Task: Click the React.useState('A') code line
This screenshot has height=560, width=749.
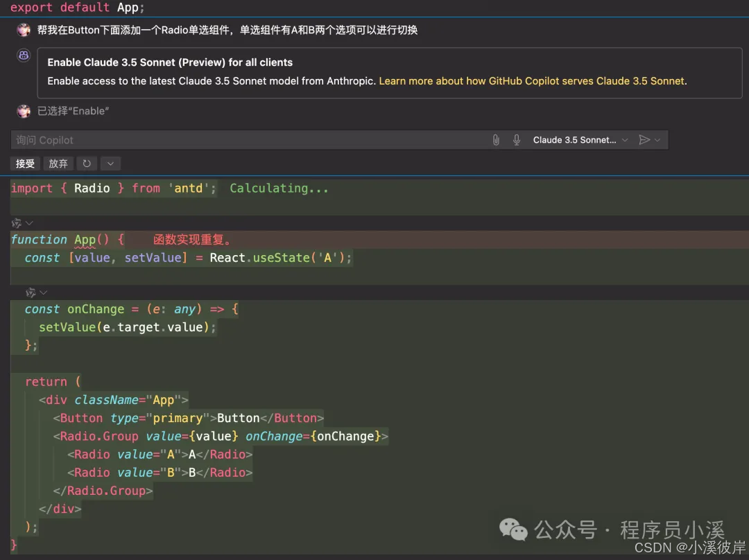Action: [189, 258]
